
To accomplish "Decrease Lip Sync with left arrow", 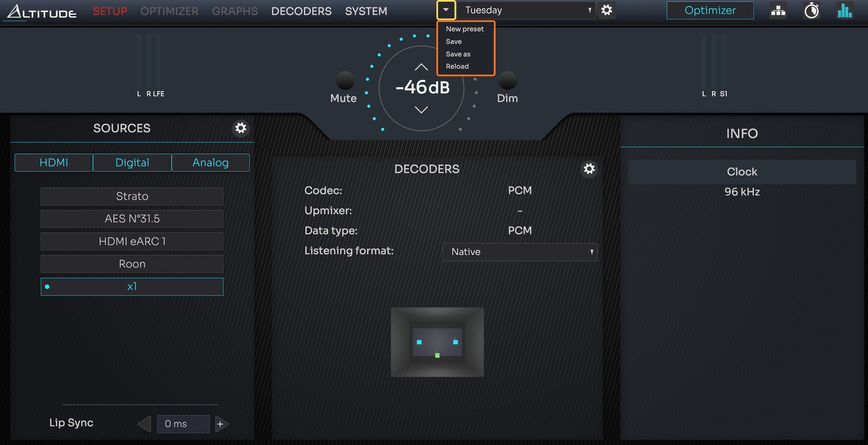I will pyautogui.click(x=144, y=424).
